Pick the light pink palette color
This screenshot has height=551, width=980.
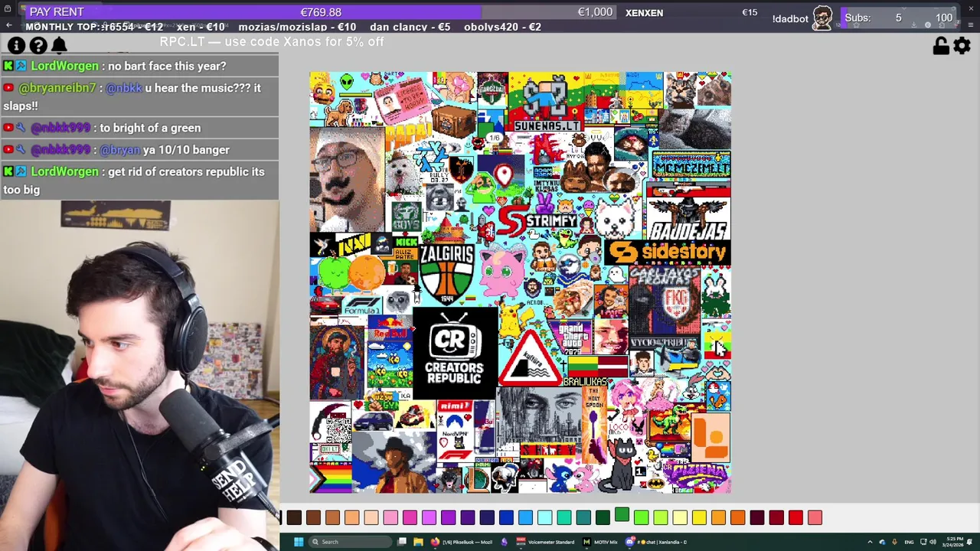point(390,518)
